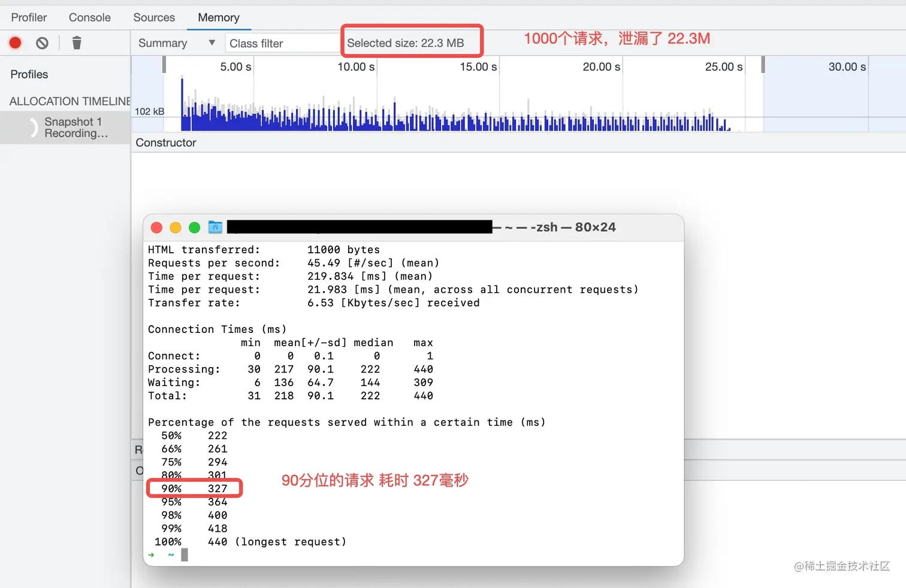Viewport: 906px width, 588px height.
Task: Click the Profiles heading in the sidebar
Action: click(29, 74)
